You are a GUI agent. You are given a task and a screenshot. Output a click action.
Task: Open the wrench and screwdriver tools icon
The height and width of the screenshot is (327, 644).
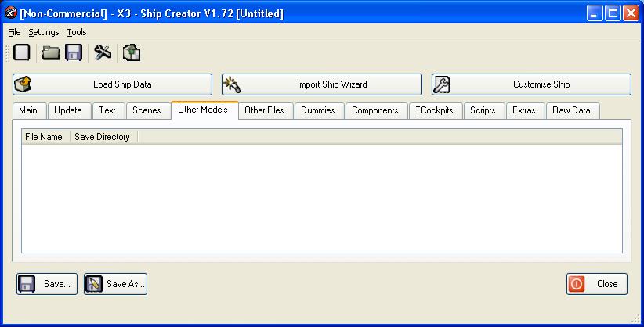pos(103,52)
